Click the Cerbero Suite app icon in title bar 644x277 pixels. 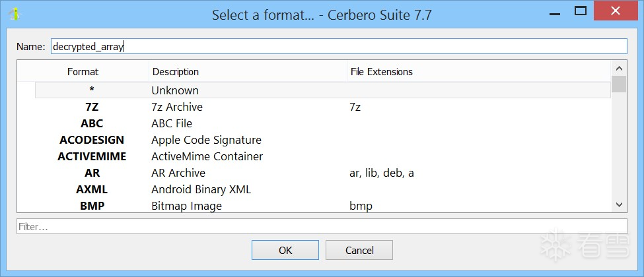point(14,14)
